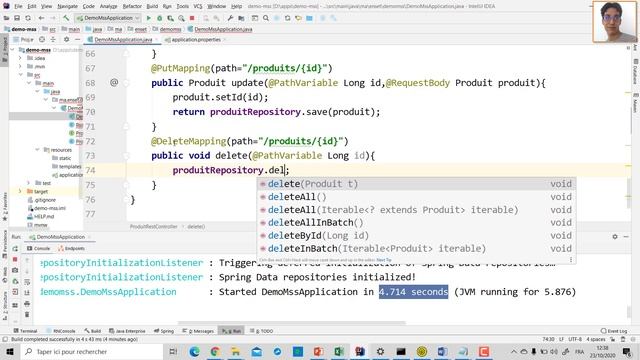Click demomss in the breadcrumb path
Image resolution: width=640 pixels, height=360 pixels.
[167, 29]
